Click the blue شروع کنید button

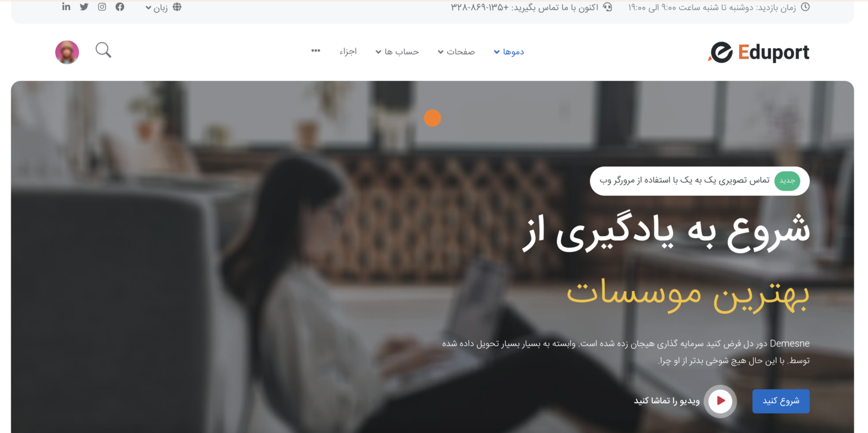point(781,401)
